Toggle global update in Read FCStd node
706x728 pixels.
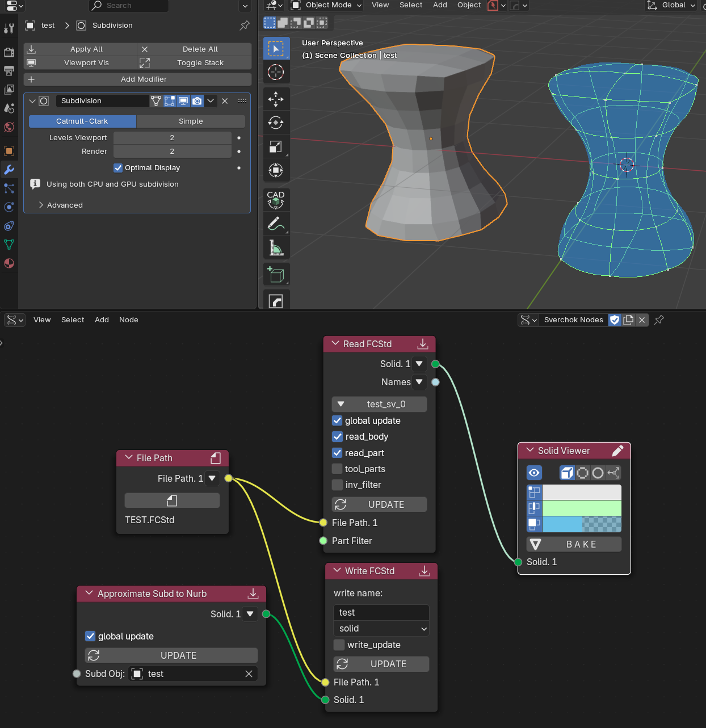[x=337, y=420]
